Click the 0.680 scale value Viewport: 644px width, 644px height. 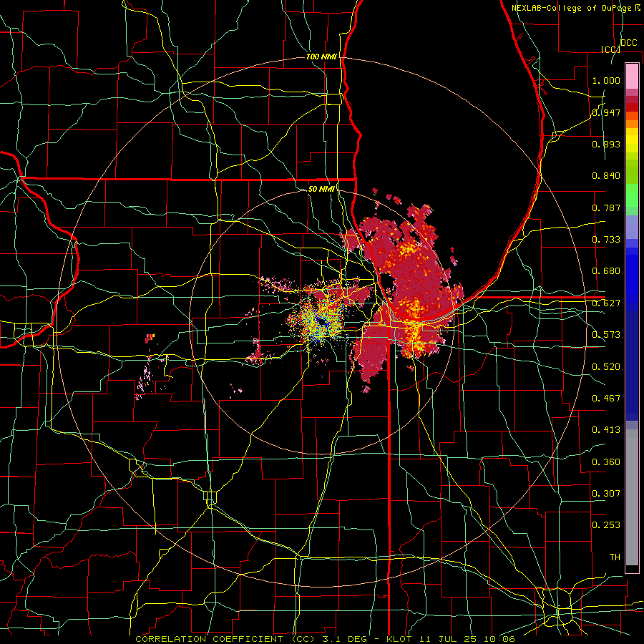(x=606, y=271)
